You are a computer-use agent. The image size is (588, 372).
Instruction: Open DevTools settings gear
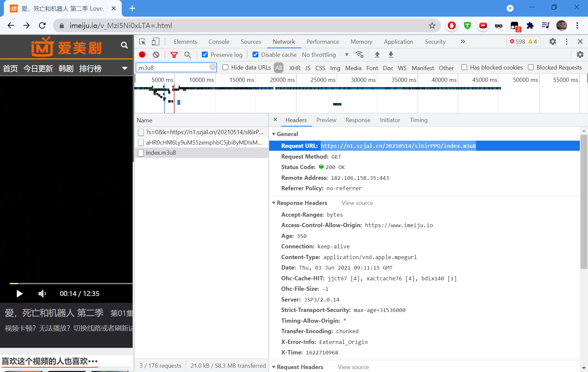(x=552, y=41)
